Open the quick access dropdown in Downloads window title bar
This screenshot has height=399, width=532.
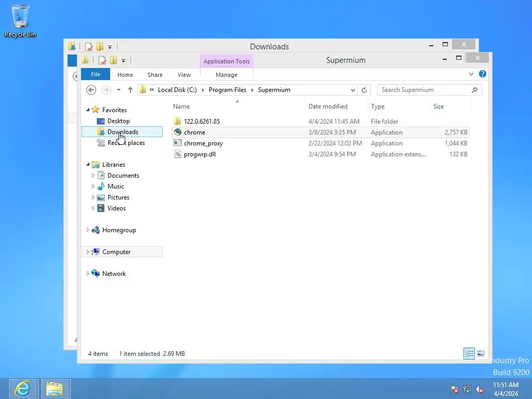pos(110,47)
